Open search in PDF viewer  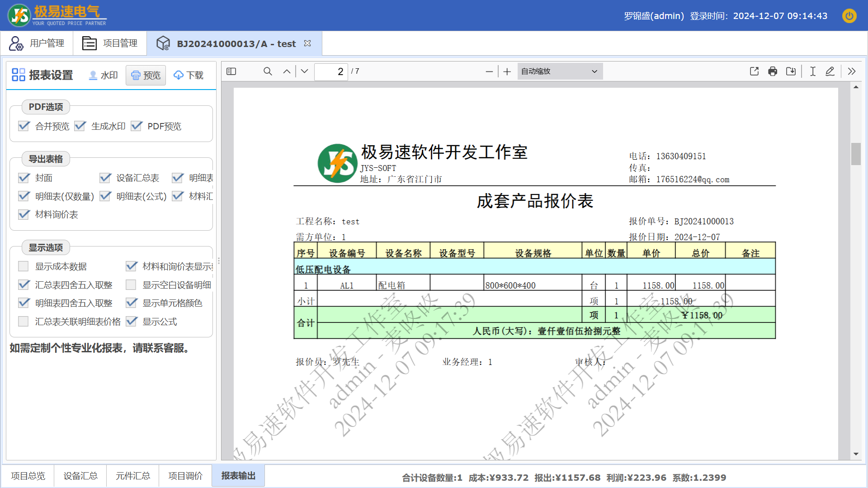(268, 71)
